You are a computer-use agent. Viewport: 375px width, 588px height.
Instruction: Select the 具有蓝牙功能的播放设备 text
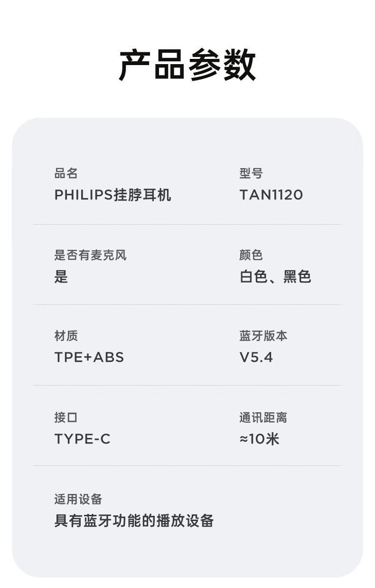(x=134, y=521)
